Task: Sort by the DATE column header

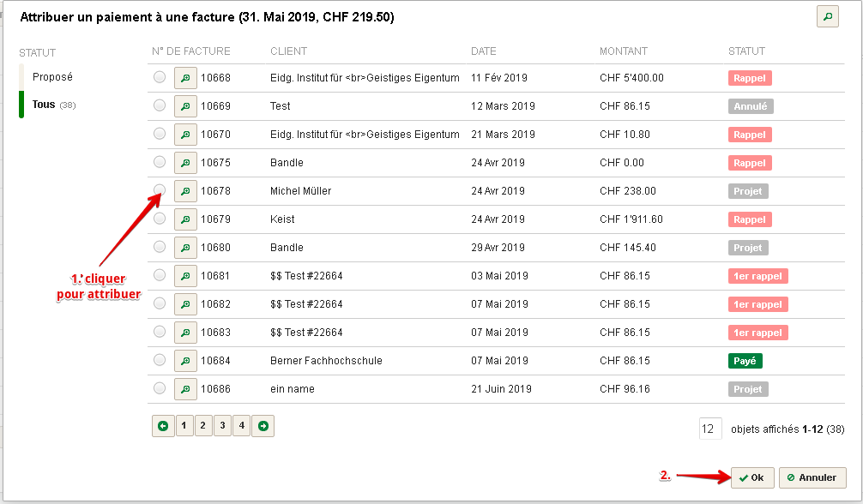Action: click(x=483, y=51)
